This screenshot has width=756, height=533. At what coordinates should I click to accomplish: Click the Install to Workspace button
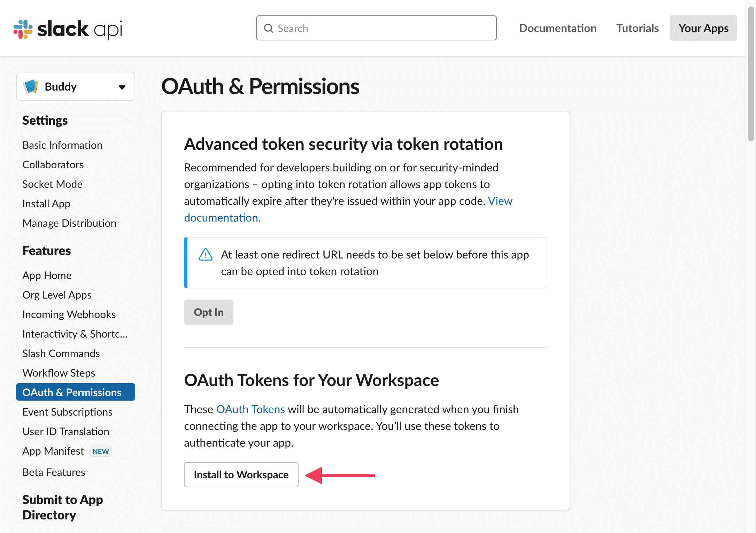[x=241, y=474]
